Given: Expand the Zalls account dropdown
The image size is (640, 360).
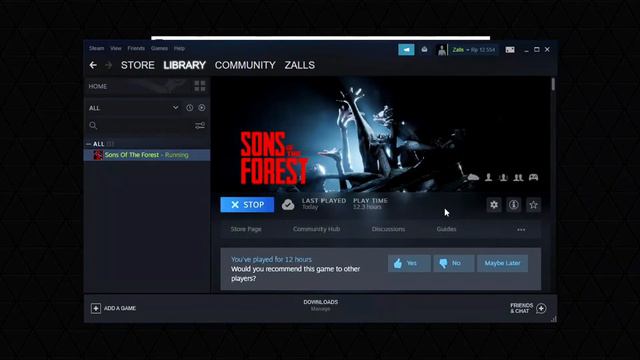Looking at the screenshot, I should (x=473, y=50).
